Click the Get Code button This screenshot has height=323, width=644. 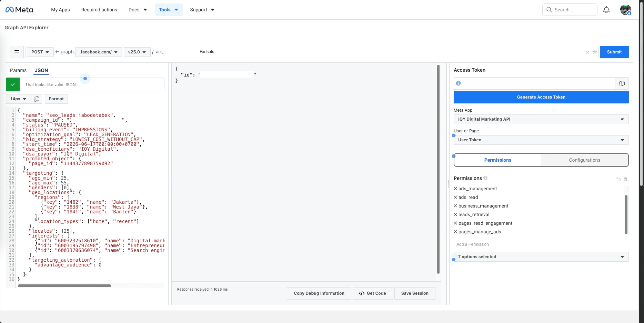372,293
